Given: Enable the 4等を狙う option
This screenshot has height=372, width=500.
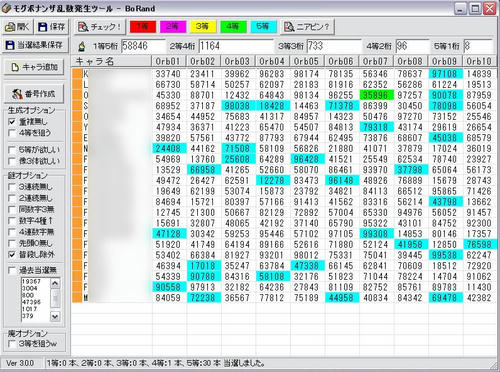Looking at the screenshot, I should [12, 133].
